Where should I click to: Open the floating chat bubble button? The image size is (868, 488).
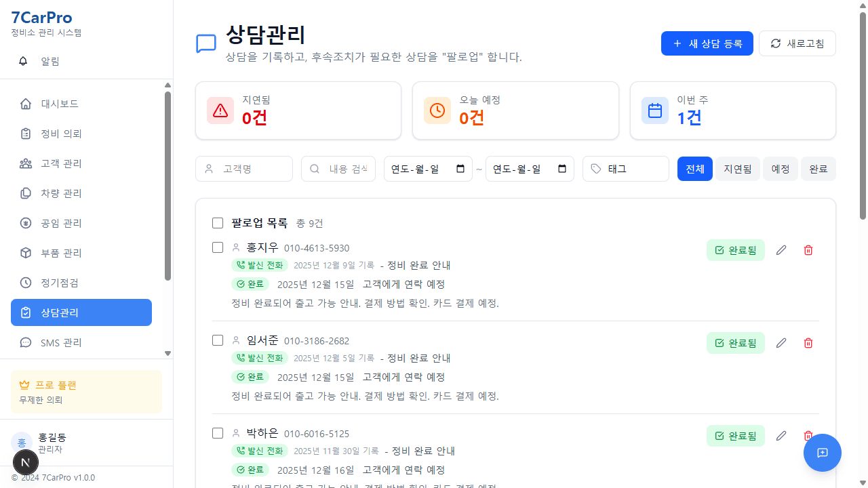point(822,452)
